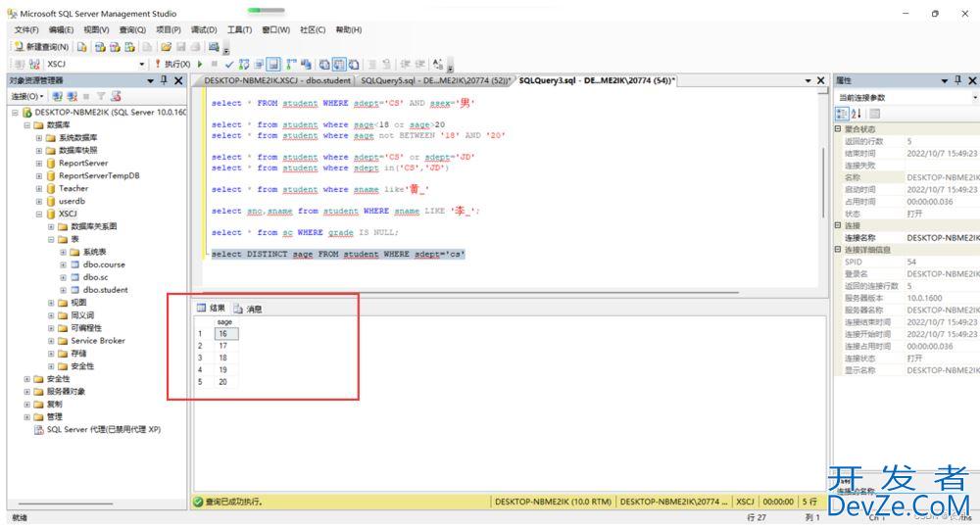
Task: Click the Comment Out Selected Lines icon
Action: [372, 64]
